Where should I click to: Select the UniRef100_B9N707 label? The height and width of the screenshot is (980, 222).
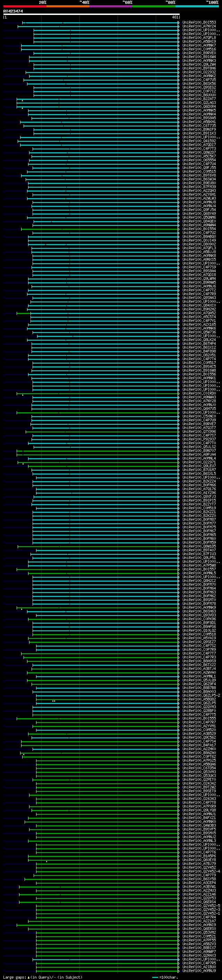(x=199, y=451)
